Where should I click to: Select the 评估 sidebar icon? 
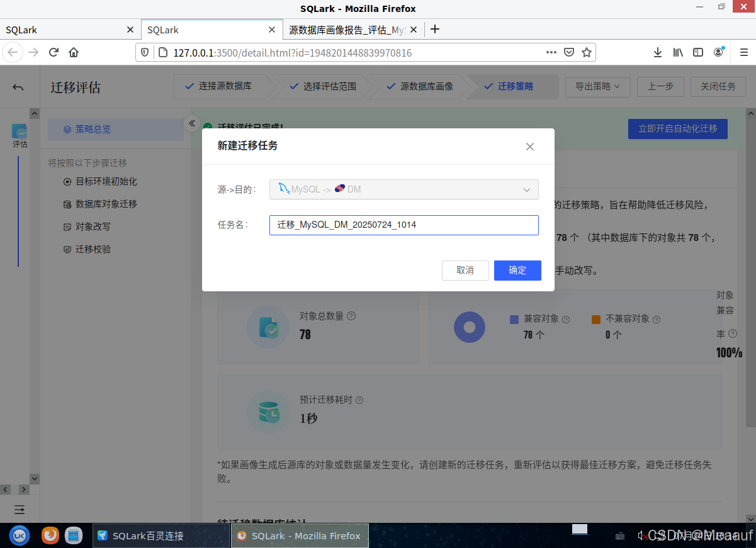20,135
